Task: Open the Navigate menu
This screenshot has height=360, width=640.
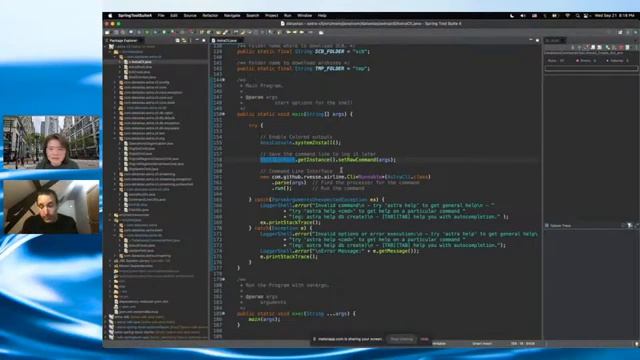Action: pyautogui.click(x=232, y=16)
